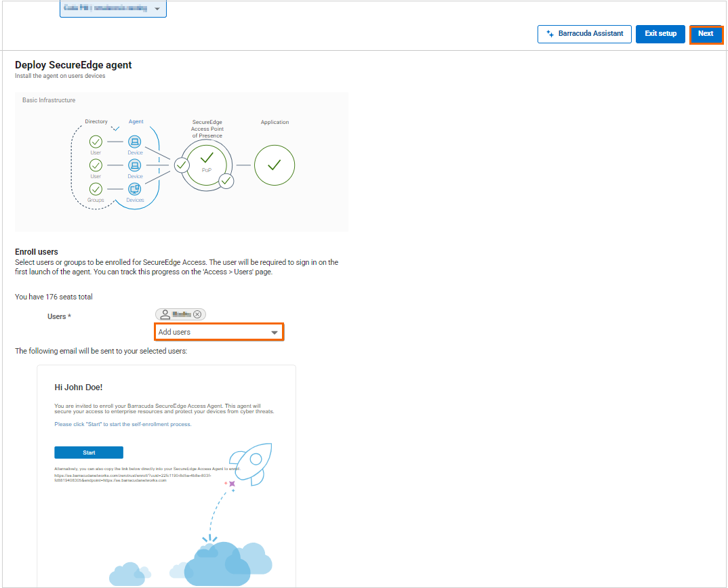The image size is (728, 588).
Task: Click the top User checkmark icon
Action: pos(96,142)
